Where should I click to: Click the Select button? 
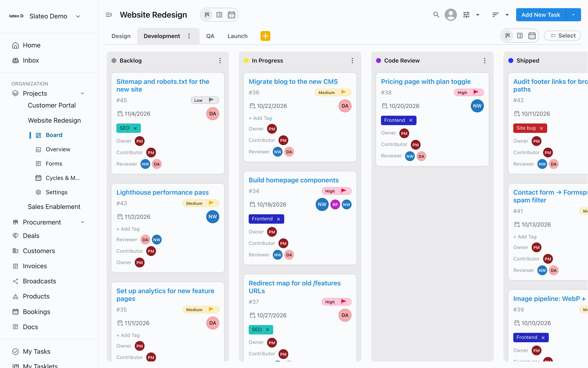tap(562, 36)
